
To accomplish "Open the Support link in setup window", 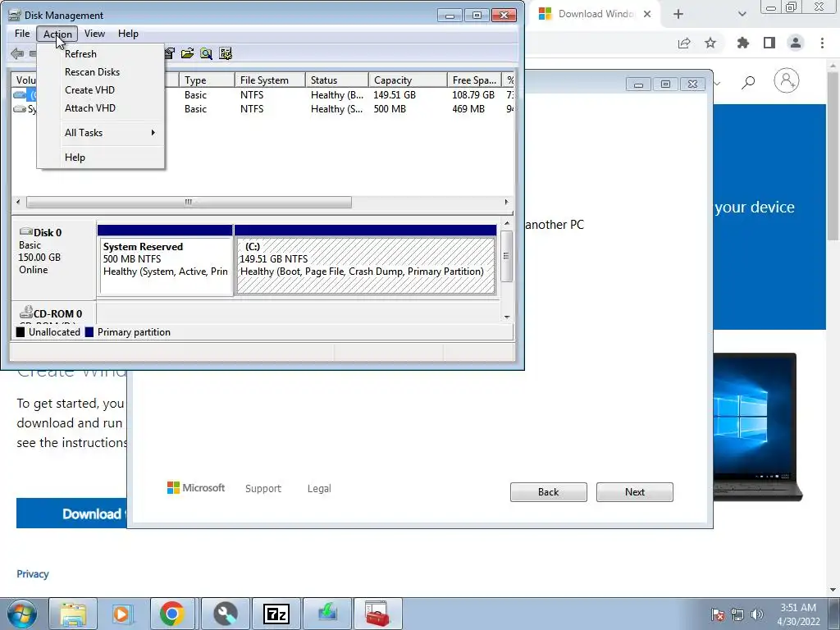I will (263, 489).
